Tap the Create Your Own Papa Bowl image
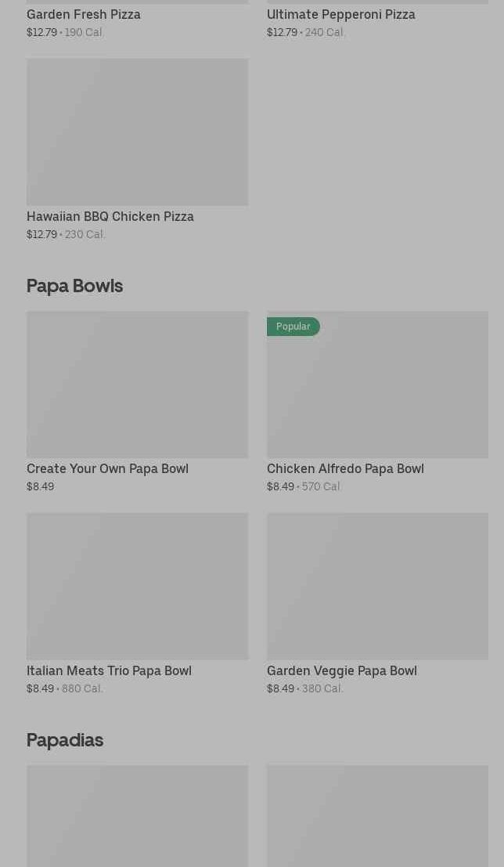504x867 pixels. coord(137,385)
